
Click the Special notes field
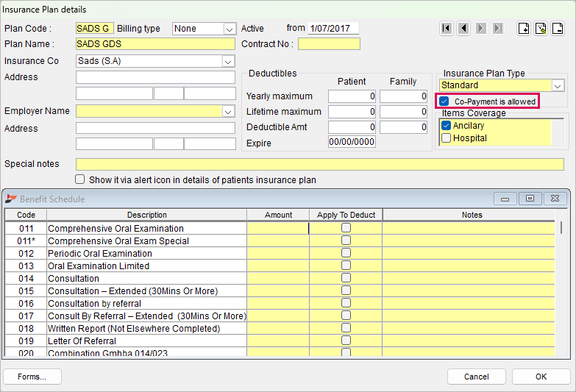(319, 164)
